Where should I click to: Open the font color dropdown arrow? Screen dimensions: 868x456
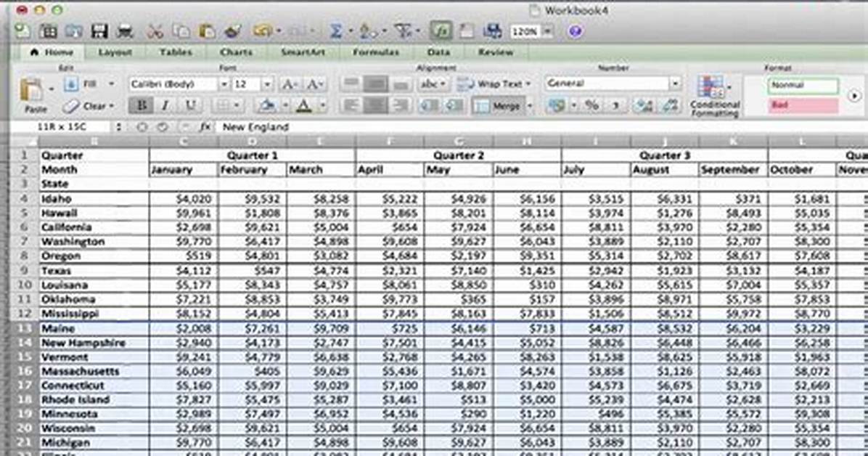(x=323, y=105)
